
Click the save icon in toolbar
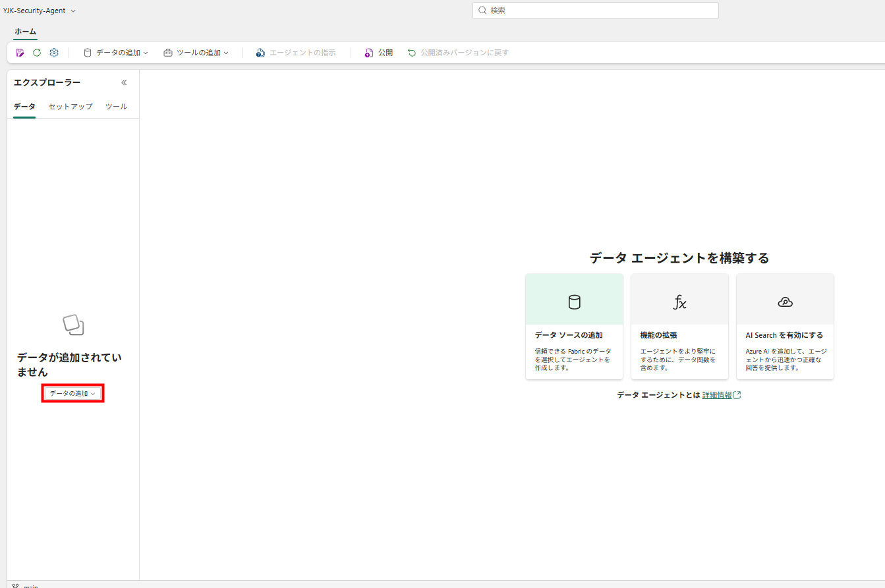coord(20,53)
